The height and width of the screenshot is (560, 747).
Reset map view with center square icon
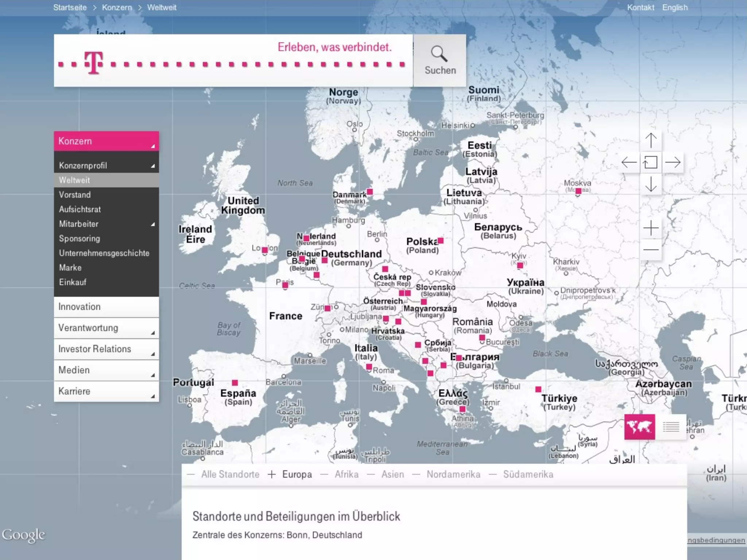point(651,162)
